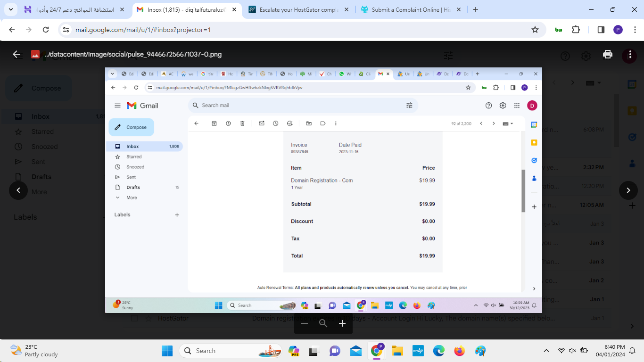Viewport: 644px width, 362px height.
Task: Zoom out of the image preview
Action: (305, 323)
